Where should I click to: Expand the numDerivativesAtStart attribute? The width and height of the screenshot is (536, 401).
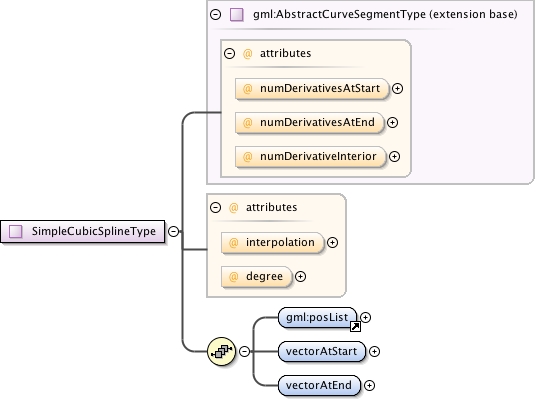click(x=397, y=89)
